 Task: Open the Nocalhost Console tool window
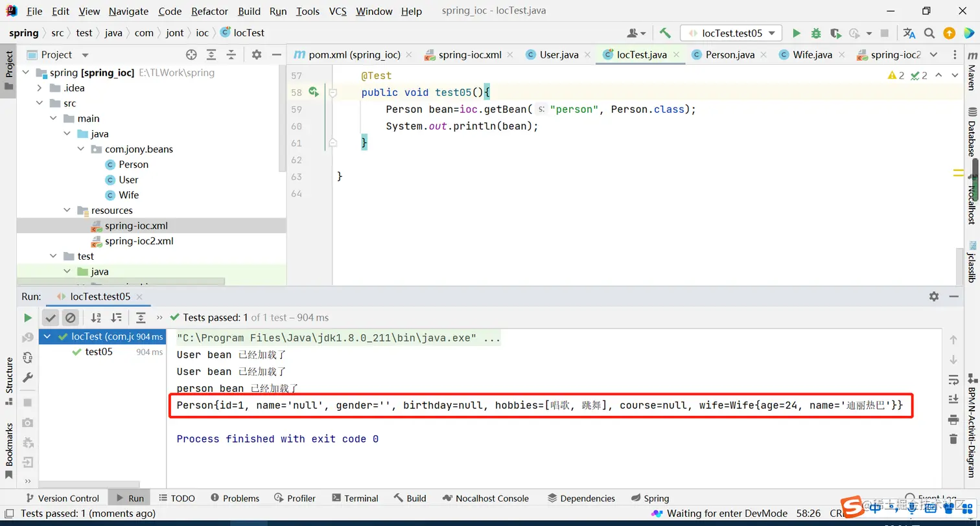[x=485, y=498]
